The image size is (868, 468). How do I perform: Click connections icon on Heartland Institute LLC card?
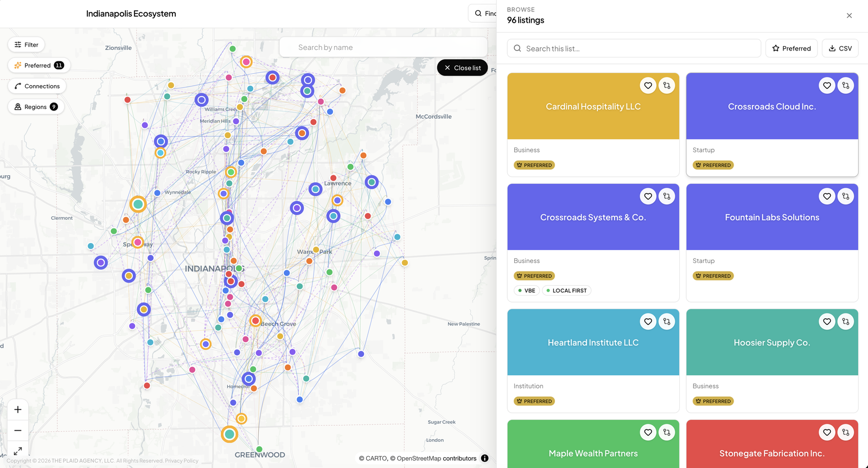pos(667,322)
